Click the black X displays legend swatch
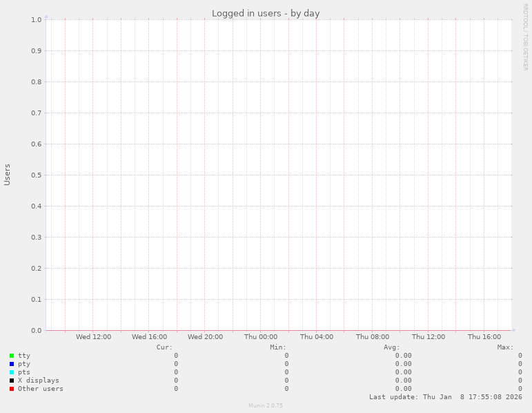This screenshot has width=532, height=413. point(12,381)
